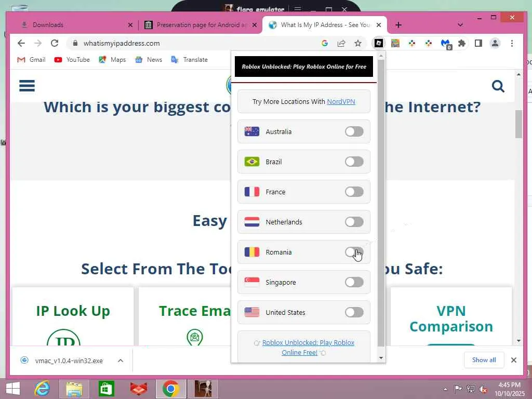Enable the Netherlands proxy toggle
Image resolution: width=532 pixels, height=399 pixels.
[x=354, y=222]
